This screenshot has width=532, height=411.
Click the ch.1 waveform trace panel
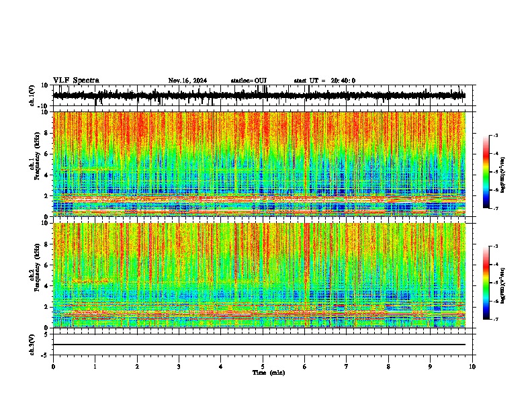coord(263,95)
